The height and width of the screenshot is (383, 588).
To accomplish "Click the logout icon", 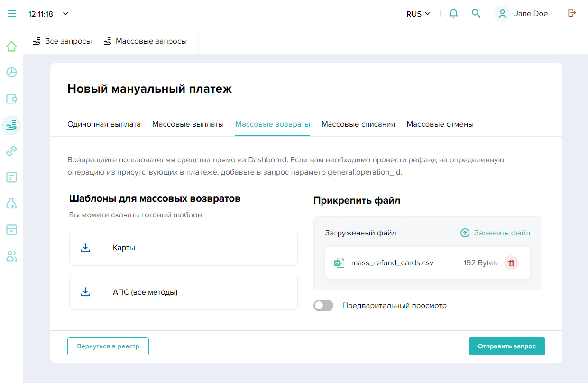I will coord(572,13).
